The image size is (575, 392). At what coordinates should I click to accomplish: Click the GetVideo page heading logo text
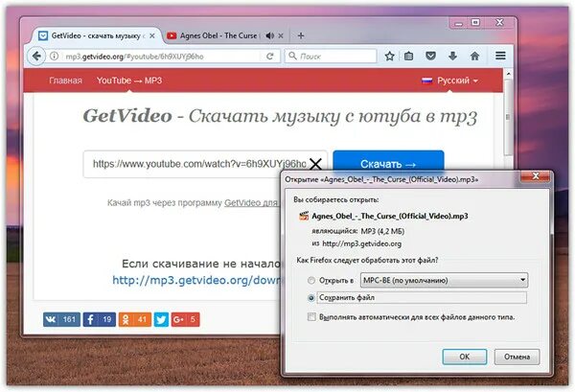[x=127, y=116]
